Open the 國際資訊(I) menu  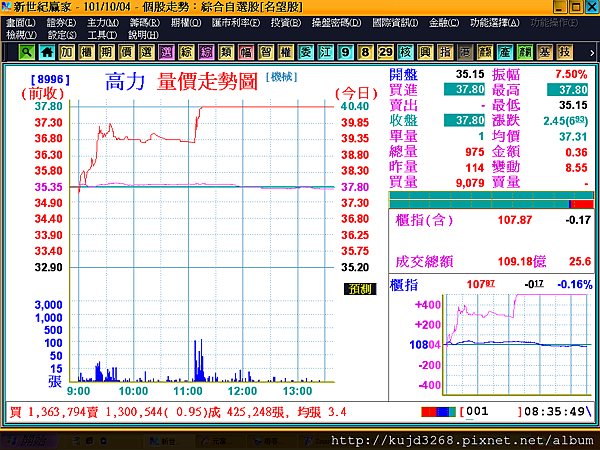click(x=395, y=23)
